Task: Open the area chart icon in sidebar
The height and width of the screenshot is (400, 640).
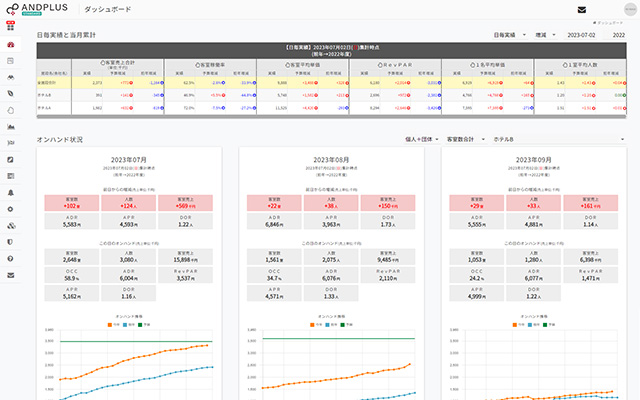Action: [x=11, y=127]
